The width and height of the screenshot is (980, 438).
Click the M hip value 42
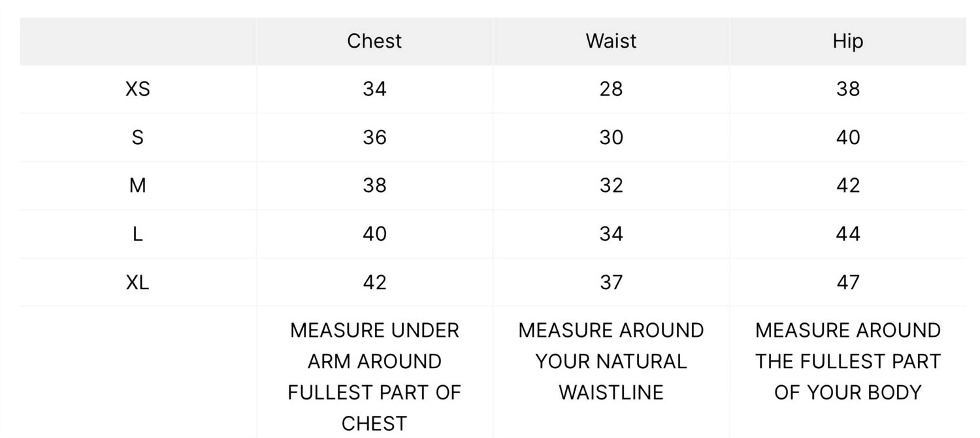[847, 185]
